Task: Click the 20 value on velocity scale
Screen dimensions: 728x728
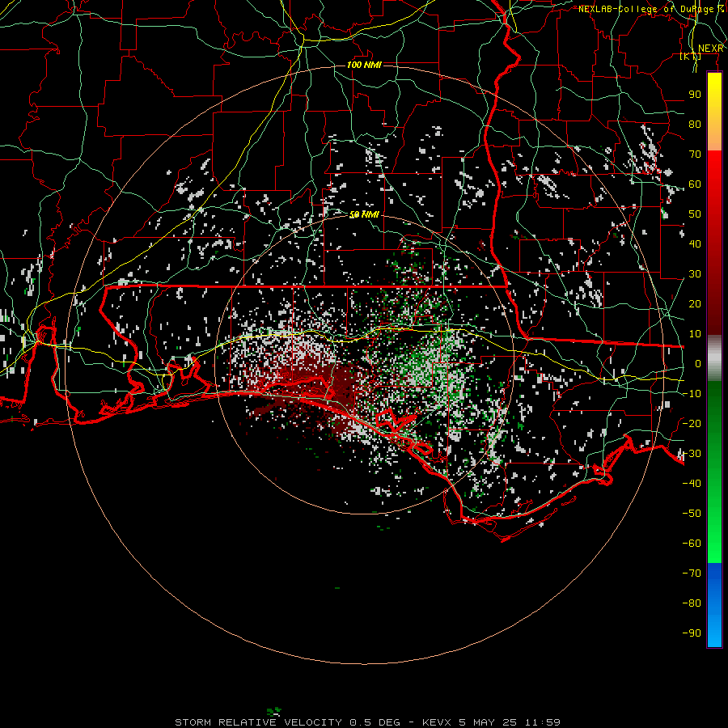Action: click(695, 303)
